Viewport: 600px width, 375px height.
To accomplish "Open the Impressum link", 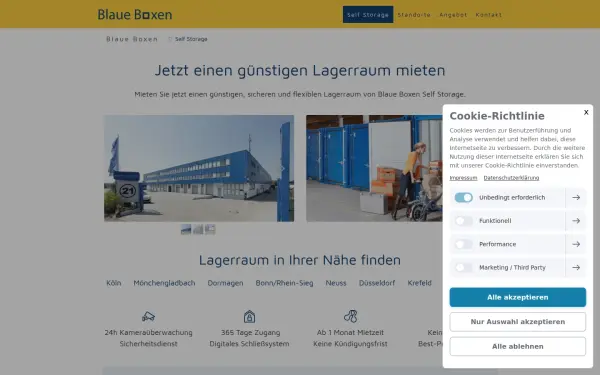I will point(463,178).
